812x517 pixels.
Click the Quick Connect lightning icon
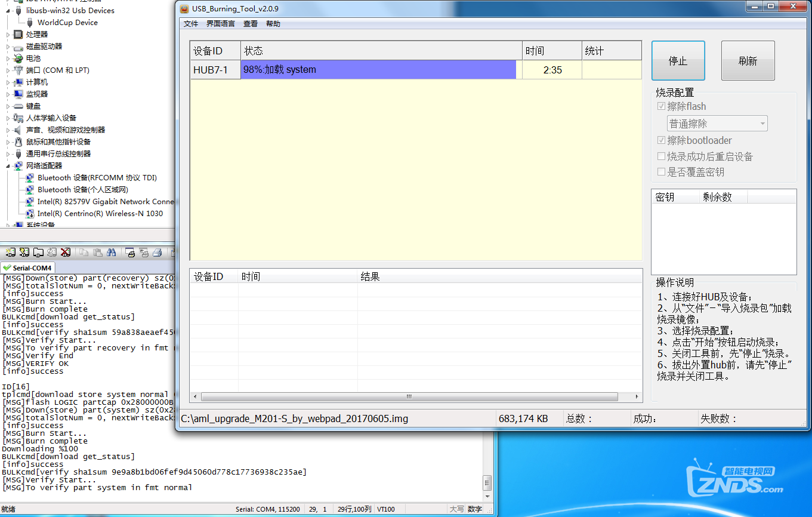click(x=24, y=253)
